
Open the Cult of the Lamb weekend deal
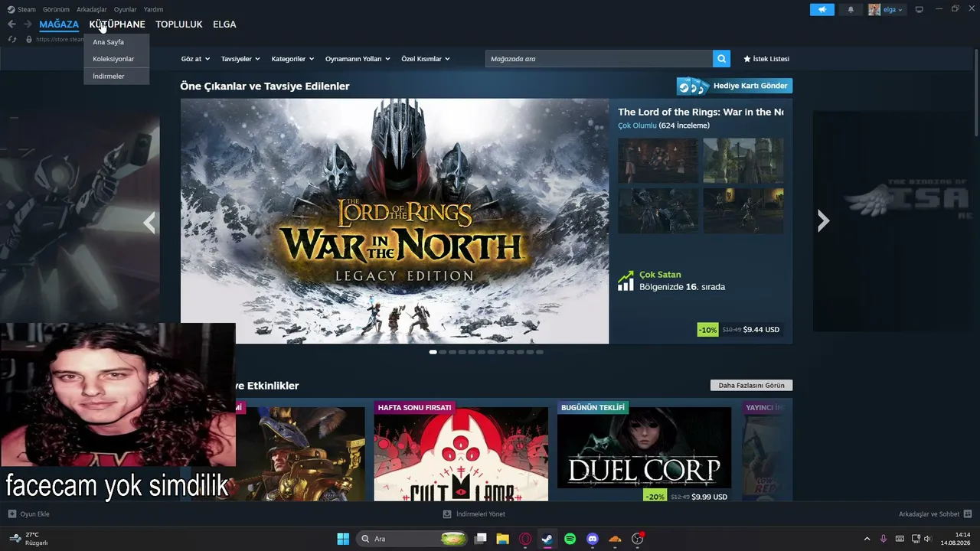tap(461, 451)
